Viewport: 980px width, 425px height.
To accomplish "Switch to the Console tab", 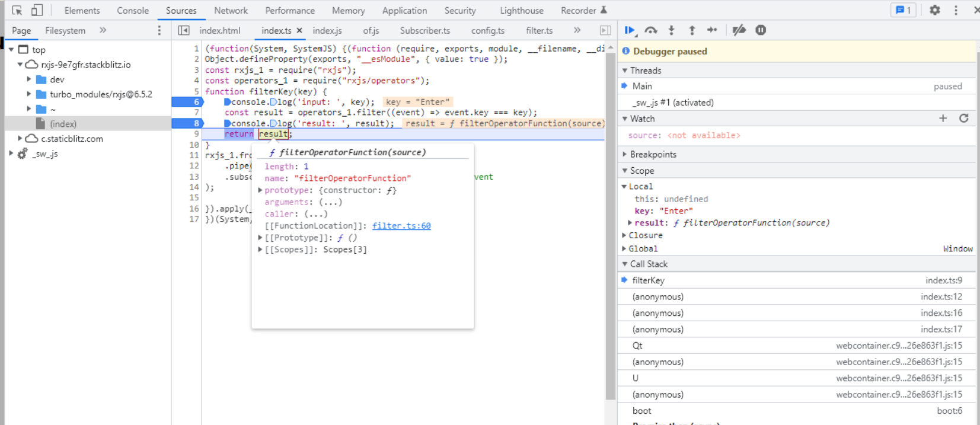I will [133, 11].
